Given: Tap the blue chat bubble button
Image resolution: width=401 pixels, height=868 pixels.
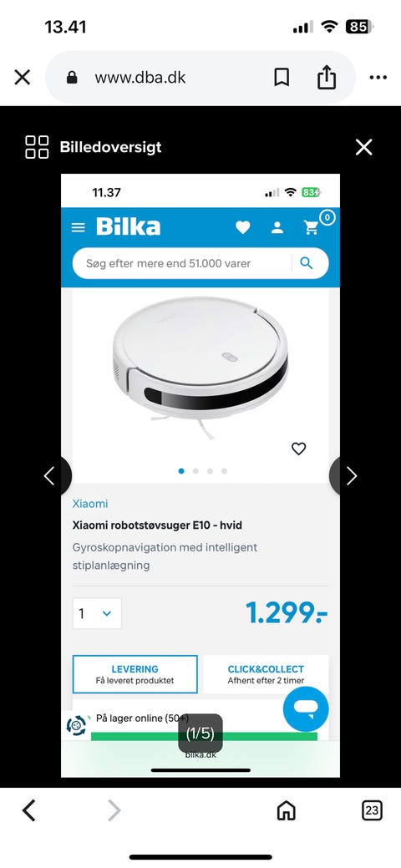Looking at the screenshot, I should coord(306,709).
